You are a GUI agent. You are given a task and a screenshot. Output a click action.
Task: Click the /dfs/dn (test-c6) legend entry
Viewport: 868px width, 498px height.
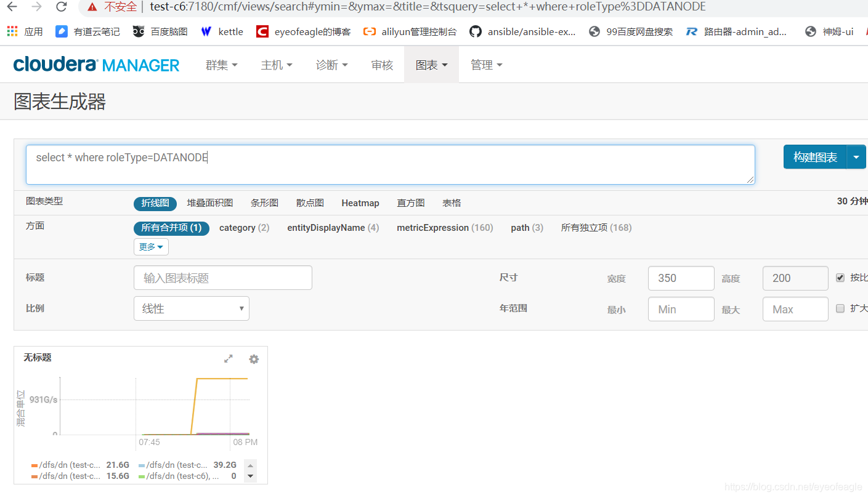pos(187,476)
